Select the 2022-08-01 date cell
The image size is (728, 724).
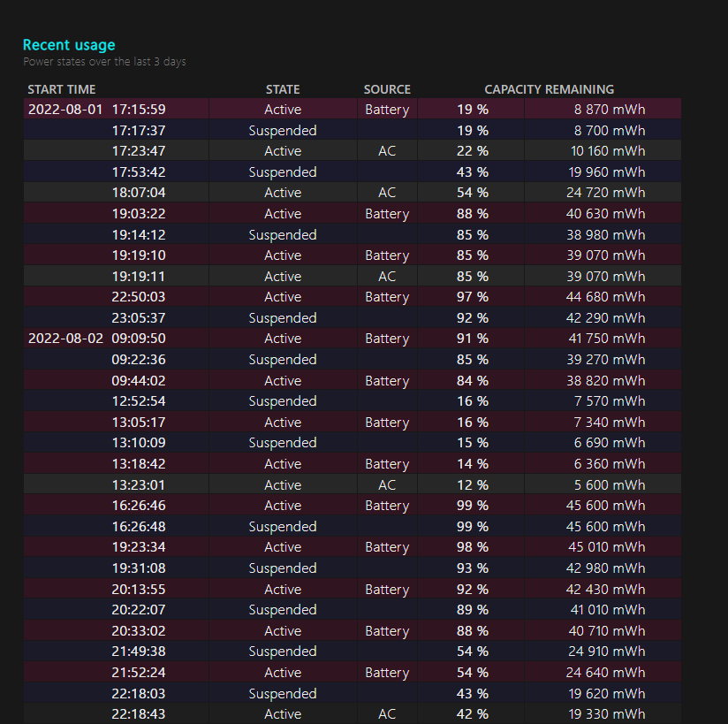point(65,110)
